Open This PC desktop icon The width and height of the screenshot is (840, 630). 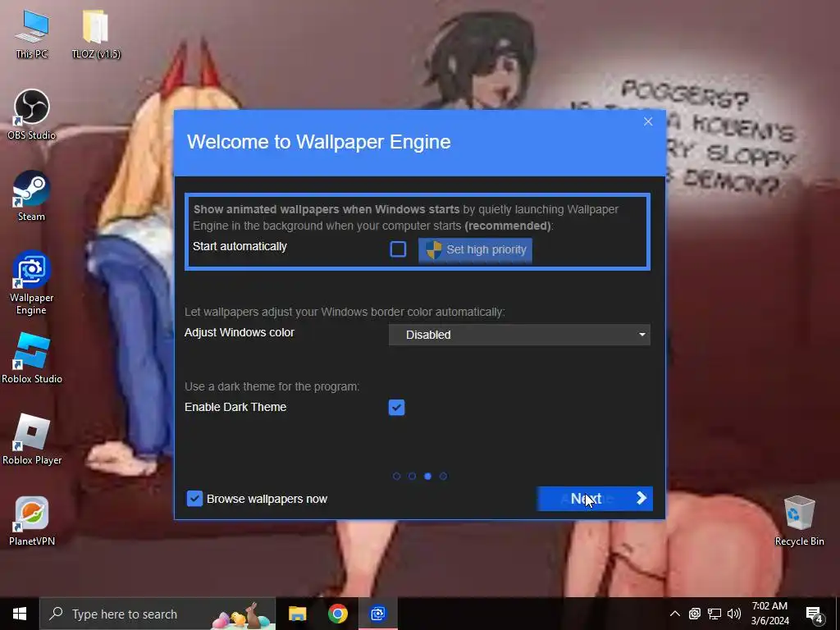coord(32,34)
